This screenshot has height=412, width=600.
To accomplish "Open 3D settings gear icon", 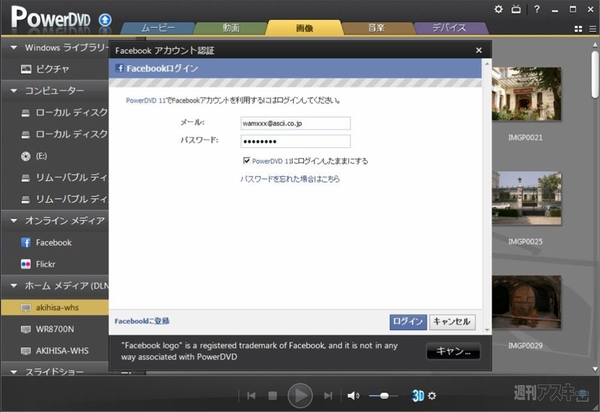I will point(432,396).
